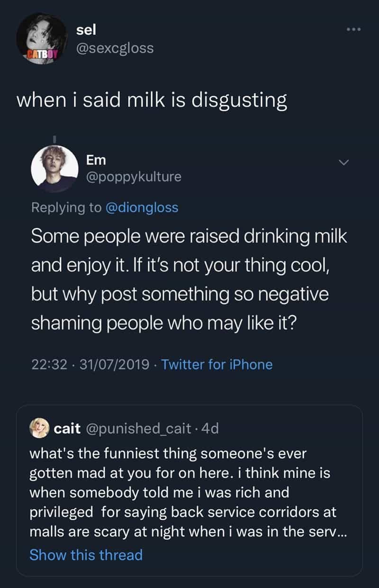Click the "when i said milk is disgusting" text
The image size is (379, 588).
click(152, 100)
